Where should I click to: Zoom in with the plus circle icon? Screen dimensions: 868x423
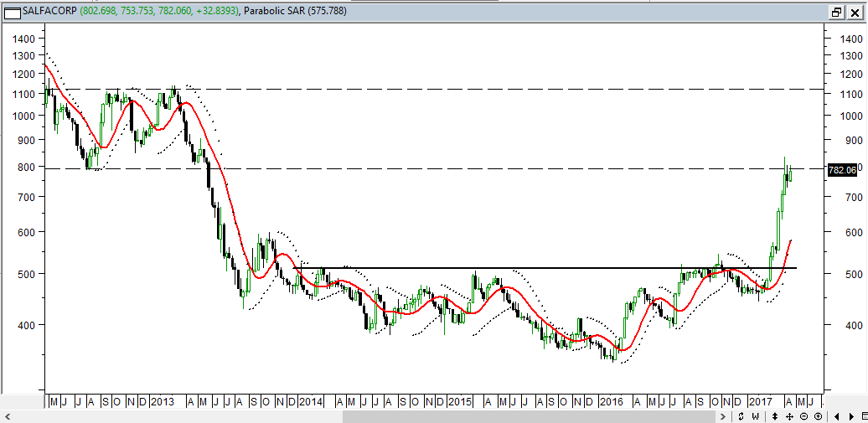click(819, 416)
